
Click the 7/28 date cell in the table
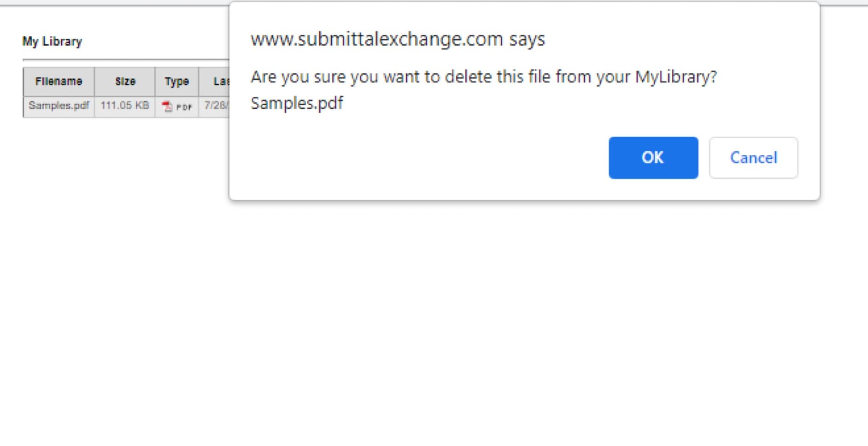point(215,106)
